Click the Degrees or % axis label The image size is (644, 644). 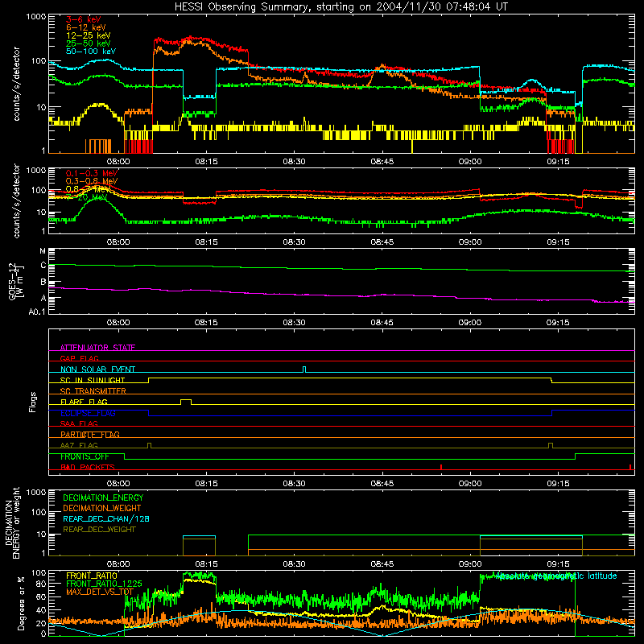click(22, 603)
